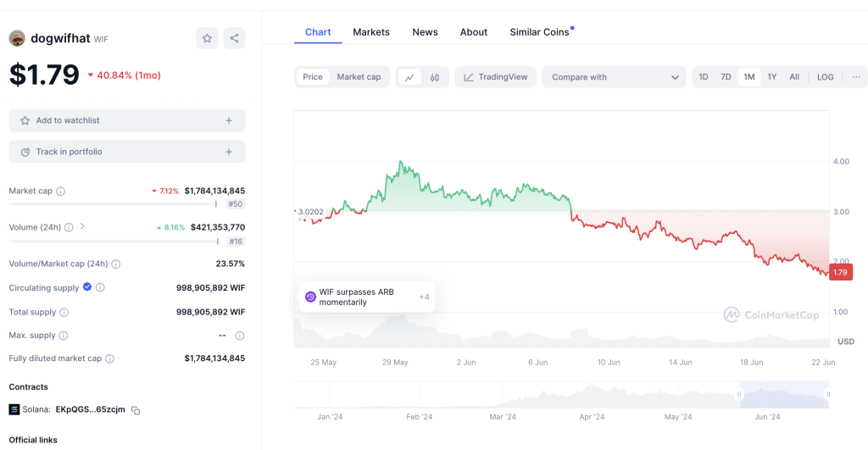This screenshot has width=868, height=450.
Task: Click volume rank #16 badge
Action: pyautogui.click(x=236, y=242)
